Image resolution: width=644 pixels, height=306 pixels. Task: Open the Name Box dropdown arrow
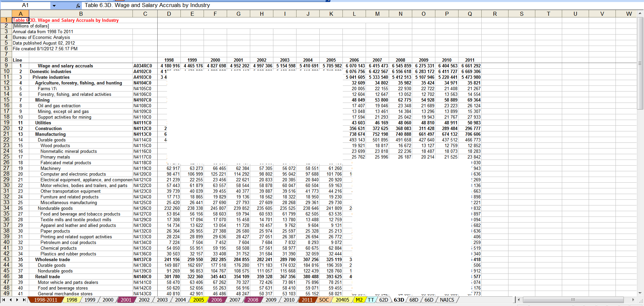pos(54,6)
